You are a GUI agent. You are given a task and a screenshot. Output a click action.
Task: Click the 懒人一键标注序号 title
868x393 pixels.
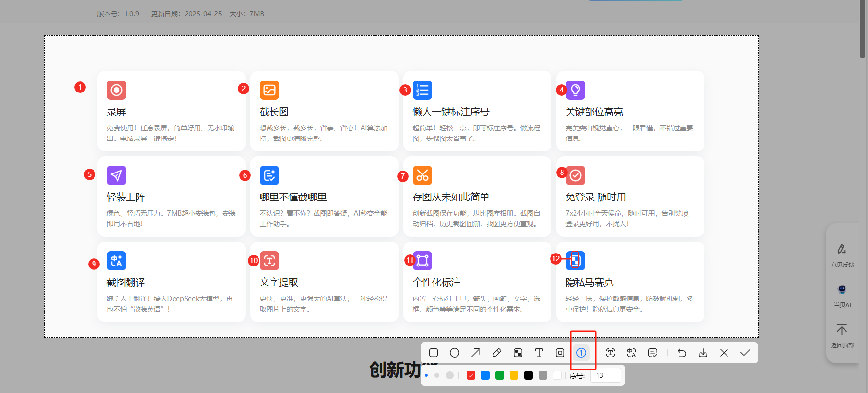tap(451, 112)
